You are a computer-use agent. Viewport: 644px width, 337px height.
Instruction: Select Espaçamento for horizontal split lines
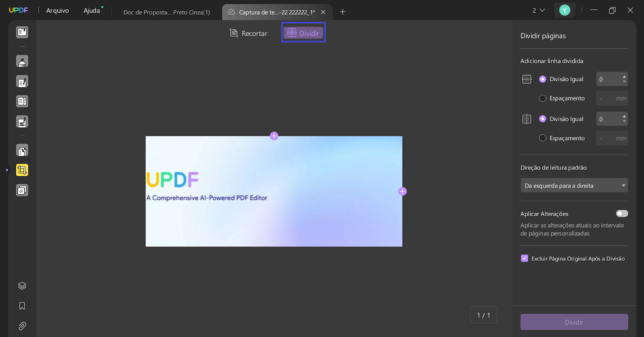point(543,98)
